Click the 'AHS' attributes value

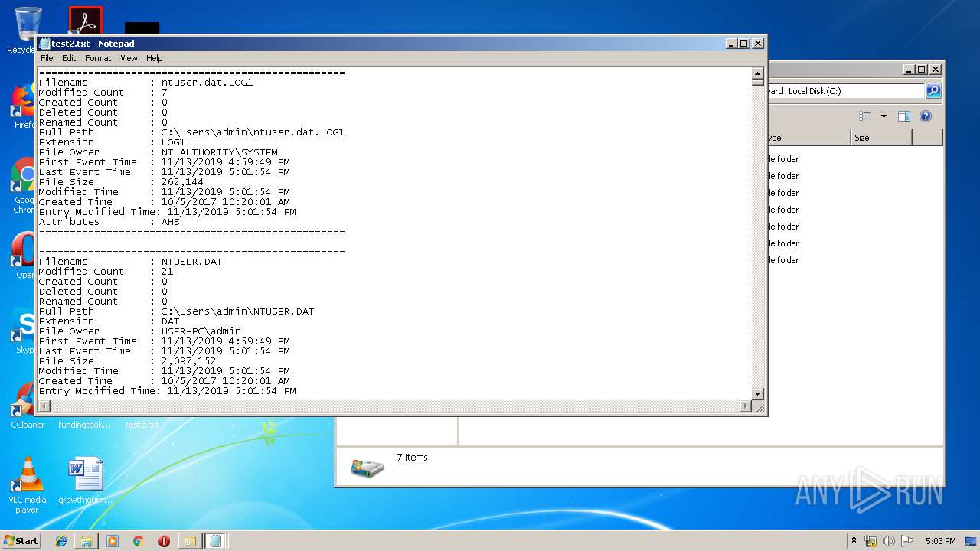click(x=170, y=222)
